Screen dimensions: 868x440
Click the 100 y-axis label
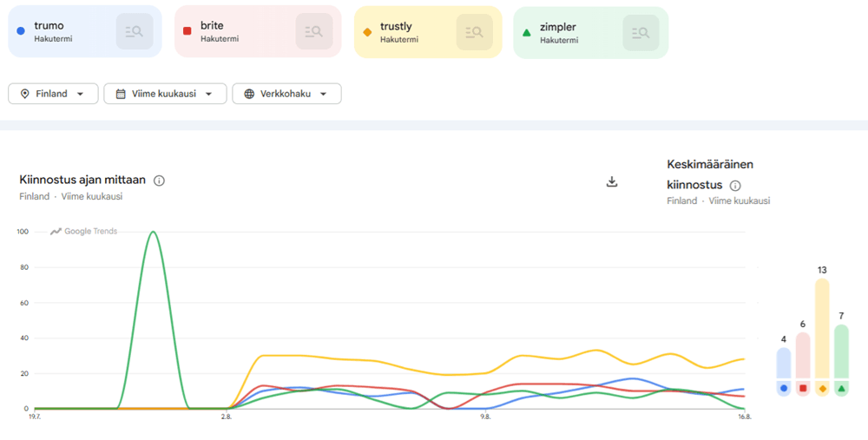[23, 232]
